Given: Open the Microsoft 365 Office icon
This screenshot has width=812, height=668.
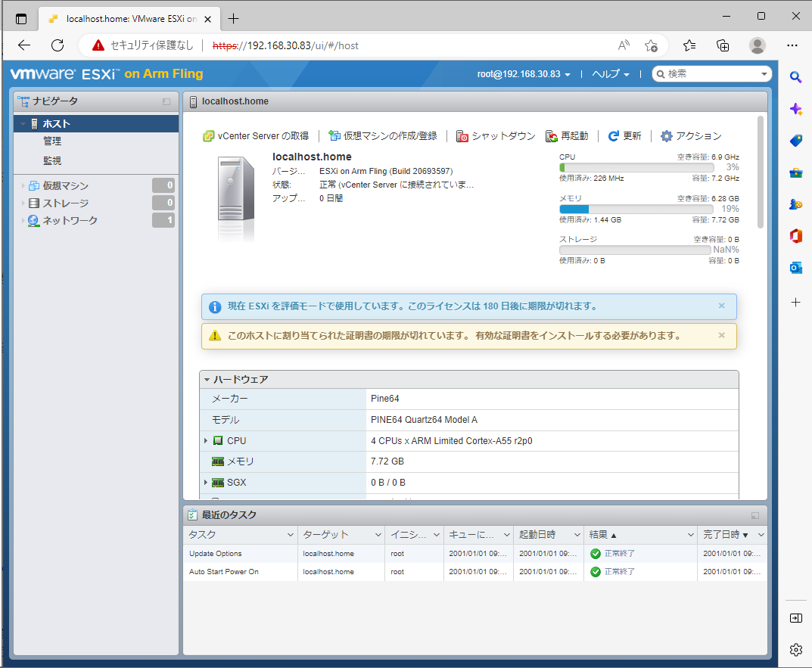Looking at the screenshot, I should tap(796, 236).
